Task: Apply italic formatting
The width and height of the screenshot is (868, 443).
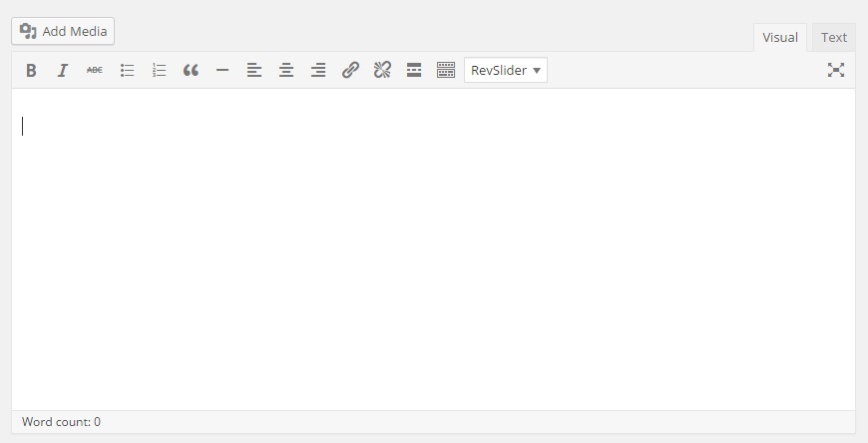Action: point(63,70)
